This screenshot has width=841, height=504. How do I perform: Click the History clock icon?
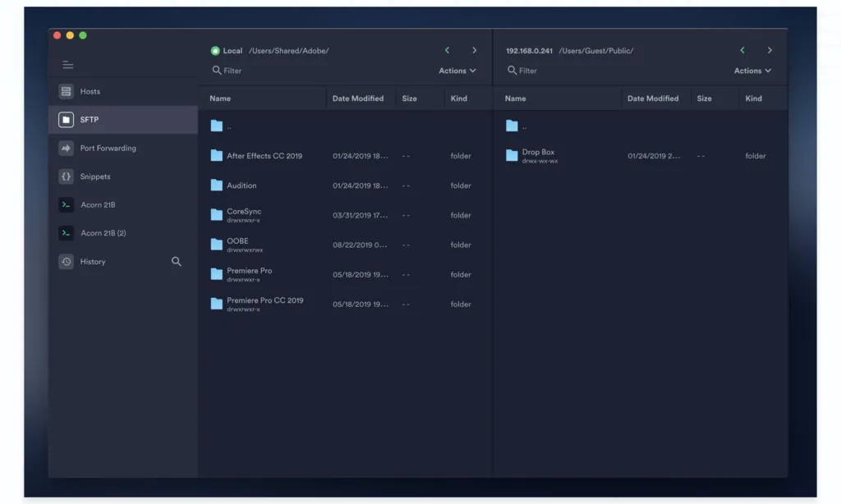pyautogui.click(x=66, y=262)
